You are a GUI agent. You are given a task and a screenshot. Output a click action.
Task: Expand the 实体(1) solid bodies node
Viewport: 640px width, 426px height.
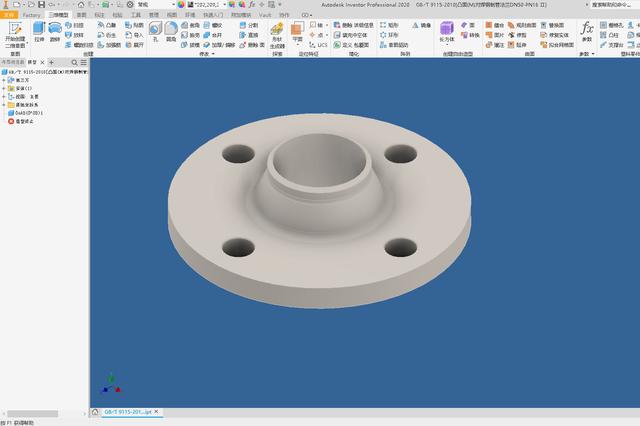(x=4, y=89)
